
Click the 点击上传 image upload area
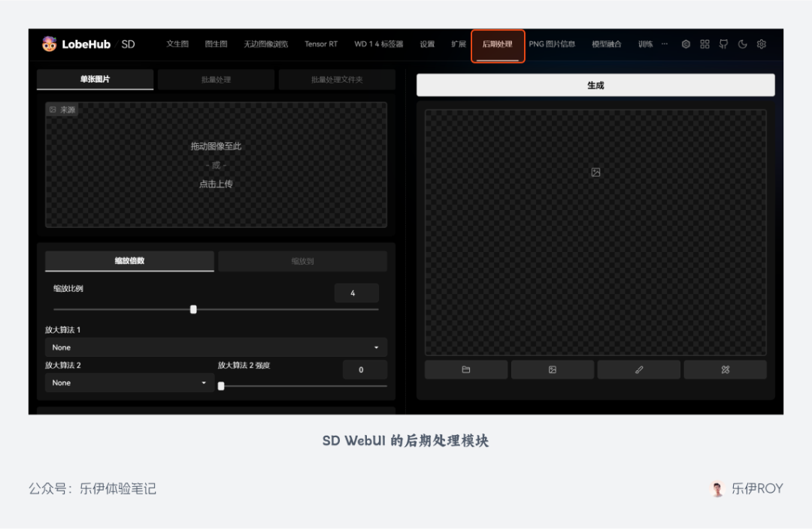pos(216,184)
